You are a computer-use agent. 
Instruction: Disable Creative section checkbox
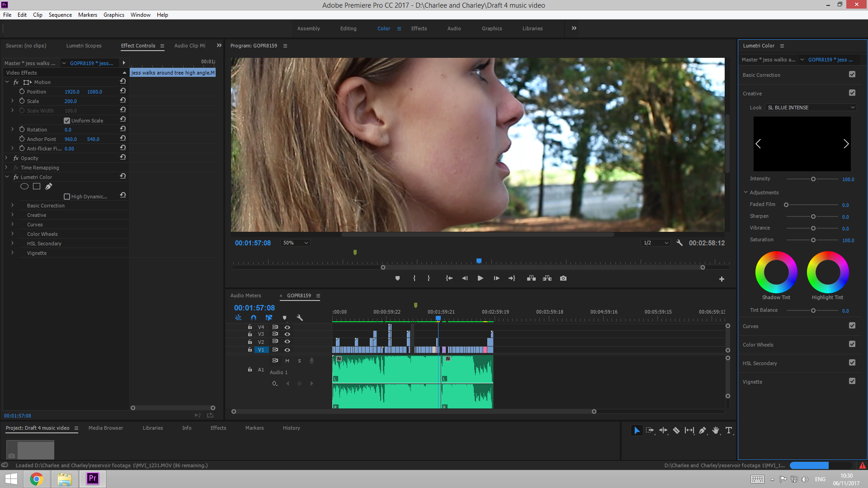(852, 93)
